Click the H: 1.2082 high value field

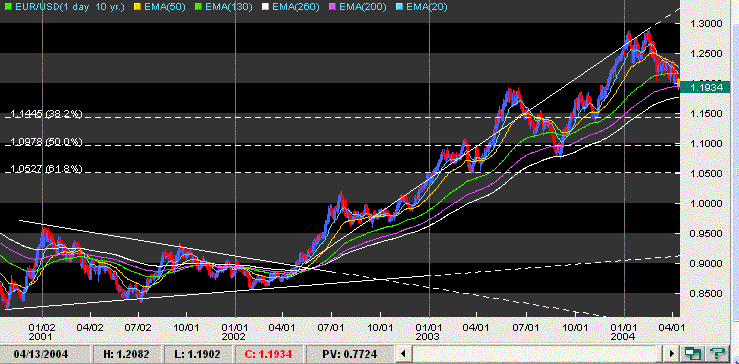pyautogui.click(x=126, y=354)
